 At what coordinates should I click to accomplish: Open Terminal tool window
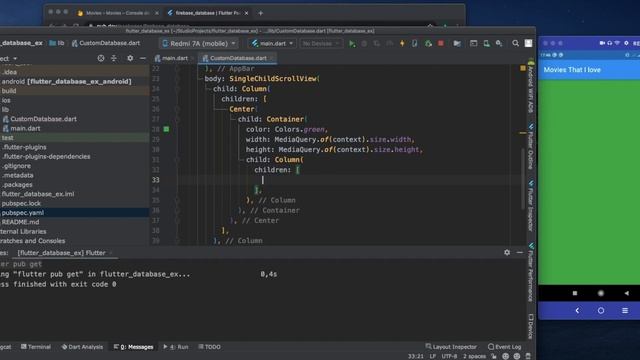pos(36,347)
